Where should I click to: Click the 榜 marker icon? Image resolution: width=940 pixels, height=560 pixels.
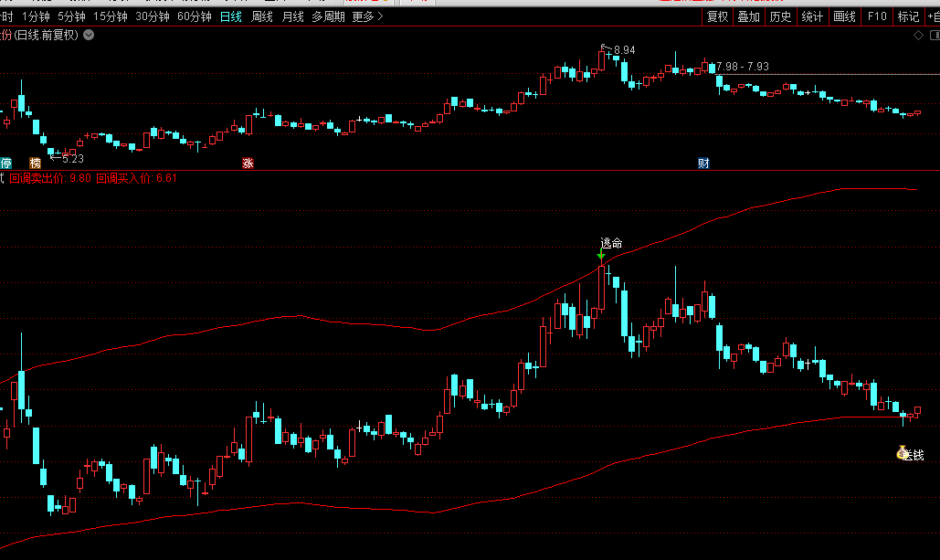(x=36, y=164)
